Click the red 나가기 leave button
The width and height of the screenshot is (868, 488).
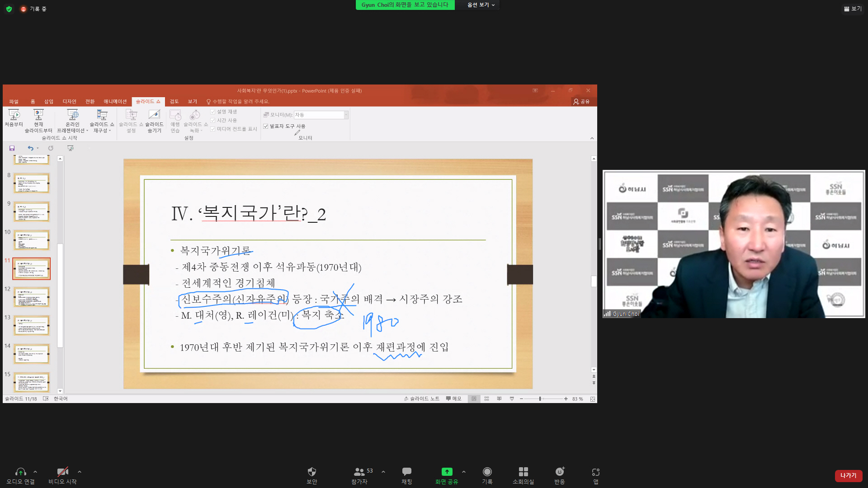click(x=848, y=475)
